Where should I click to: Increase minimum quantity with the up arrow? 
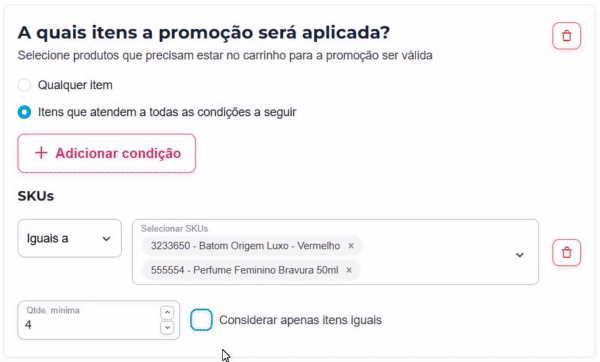[x=167, y=313]
